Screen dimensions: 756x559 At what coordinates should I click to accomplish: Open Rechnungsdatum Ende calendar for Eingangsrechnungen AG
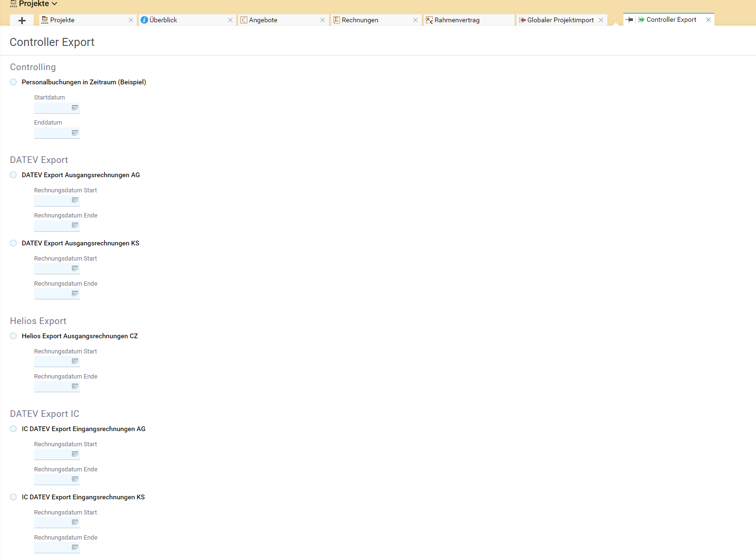[x=75, y=479]
